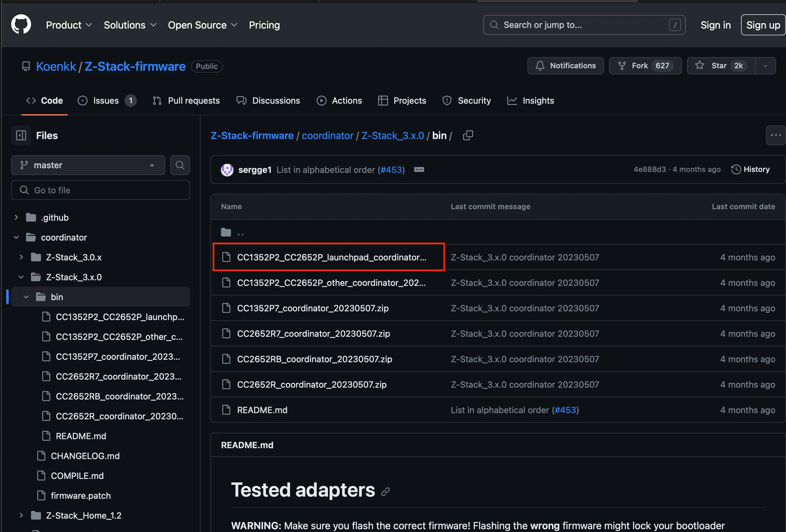This screenshot has height=532, width=786.
Task: Select COMPILE.md in the file tree
Action: click(77, 476)
